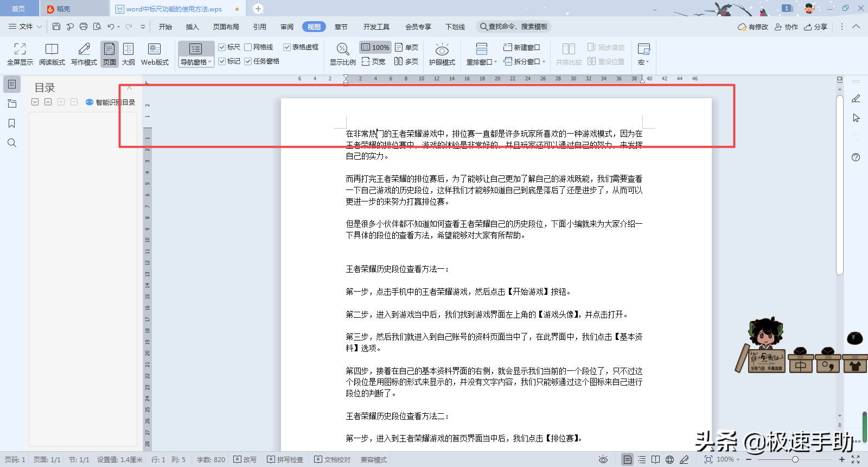
Task: Open Print Preview from the quick toolbar
Action: click(97, 27)
